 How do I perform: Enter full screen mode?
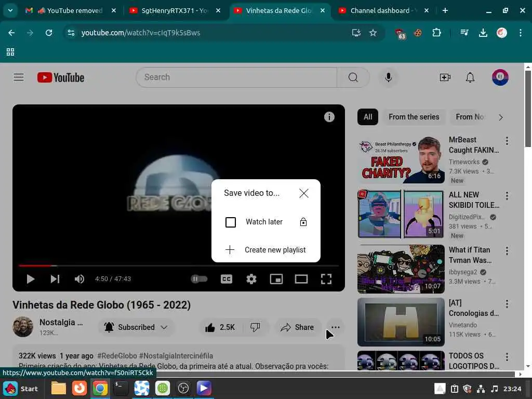pyautogui.click(x=326, y=279)
